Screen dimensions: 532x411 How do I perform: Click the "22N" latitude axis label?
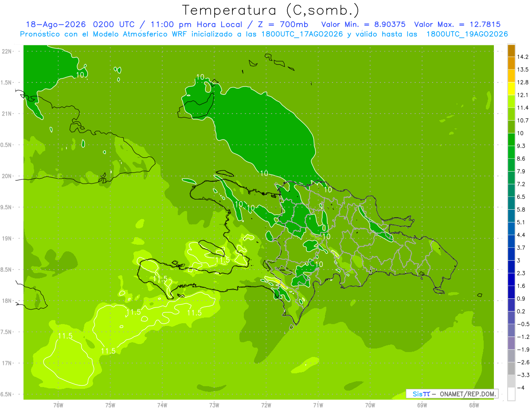click(7, 51)
